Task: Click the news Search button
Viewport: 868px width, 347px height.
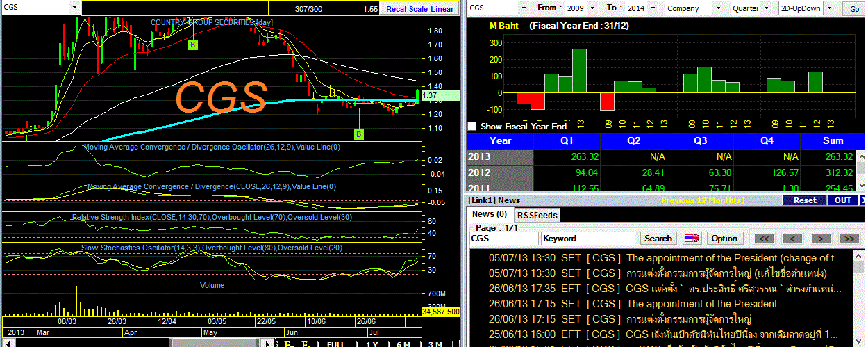Action: (x=658, y=239)
